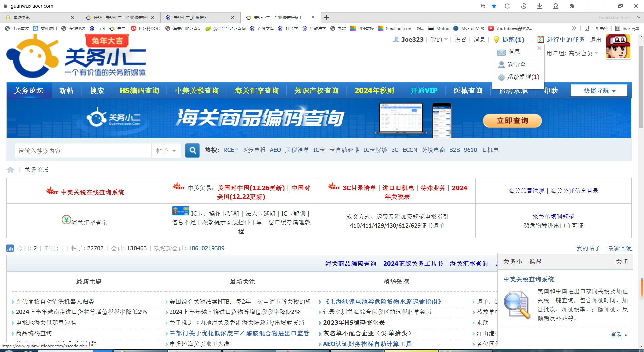This screenshot has width=644, height=352.
Task: Open the 开通VIP nav item
Action: [424, 91]
